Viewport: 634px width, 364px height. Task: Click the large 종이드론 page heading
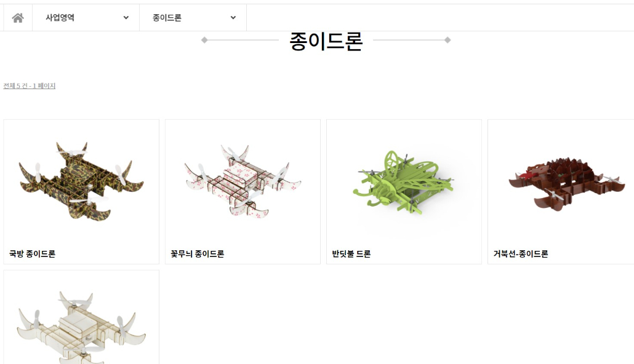[x=326, y=41]
